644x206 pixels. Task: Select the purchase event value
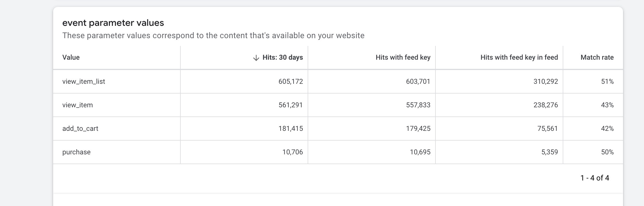tap(76, 152)
